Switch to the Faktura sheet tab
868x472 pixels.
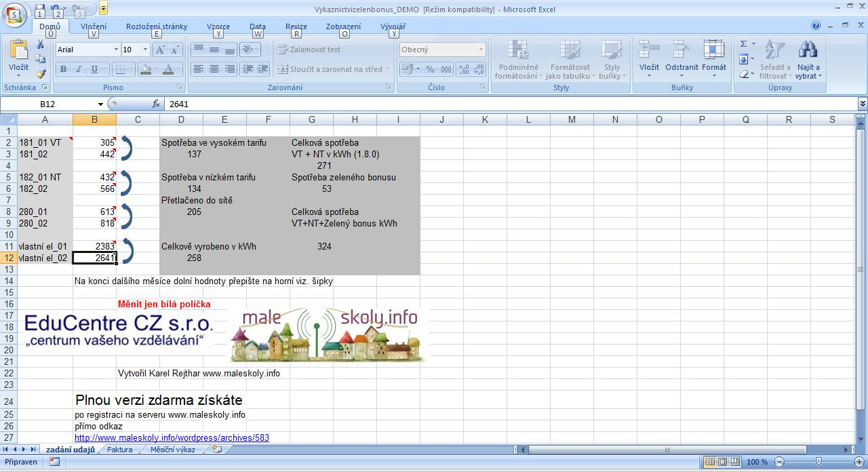tap(120, 450)
